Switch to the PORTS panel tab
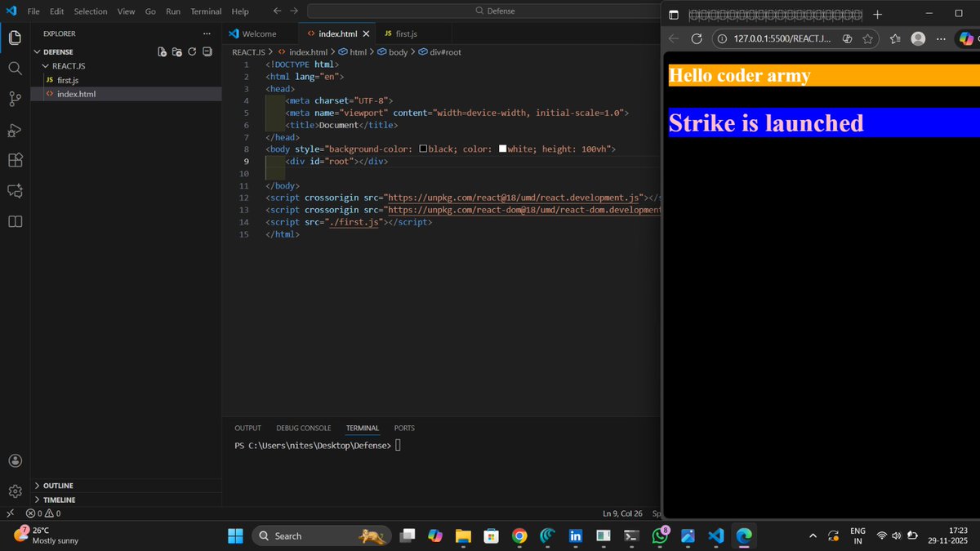Screen dimensions: 980x551 point(404,428)
